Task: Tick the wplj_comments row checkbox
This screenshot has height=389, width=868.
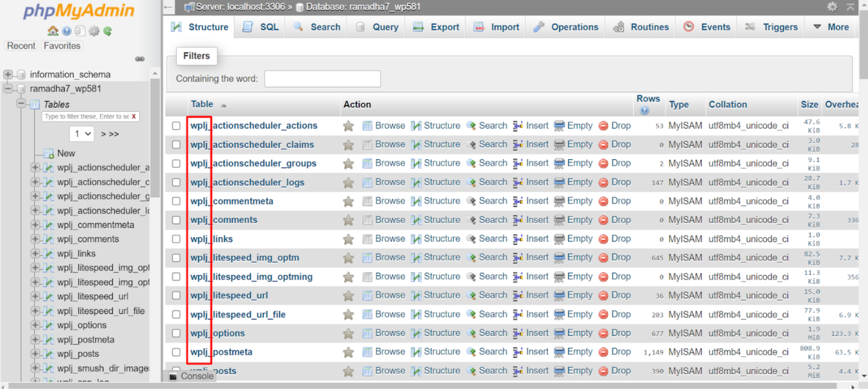Action: pyautogui.click(x=176, y=220)
